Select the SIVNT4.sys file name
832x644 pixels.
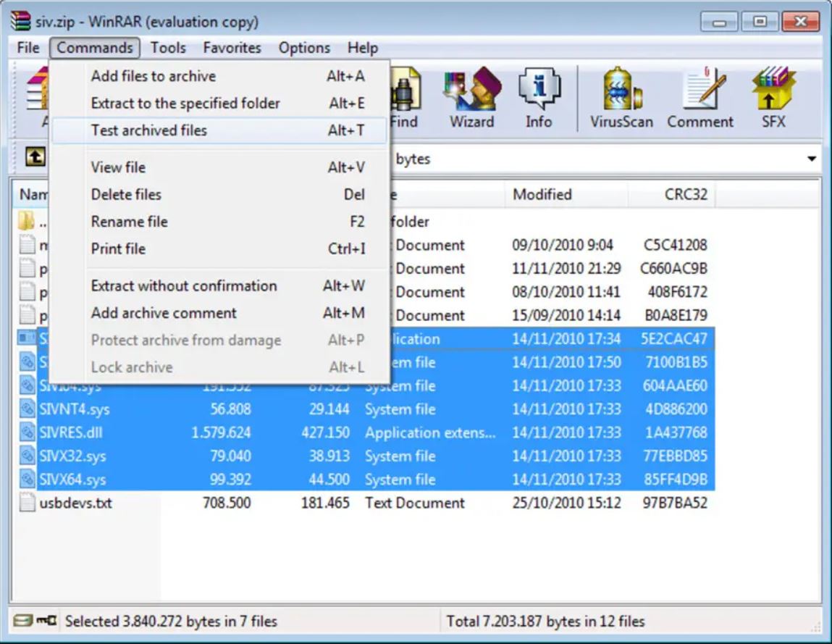[75, 409]
